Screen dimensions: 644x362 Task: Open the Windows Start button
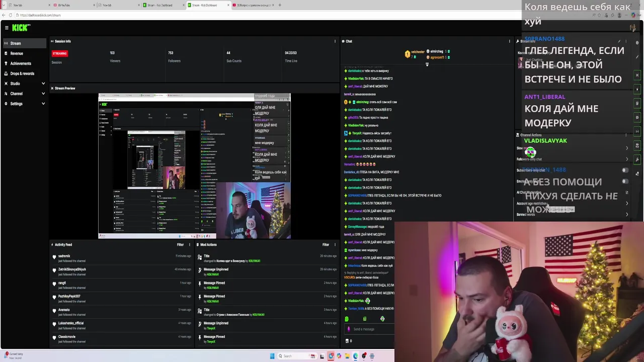pyautogui.click(x=272, y=356)
